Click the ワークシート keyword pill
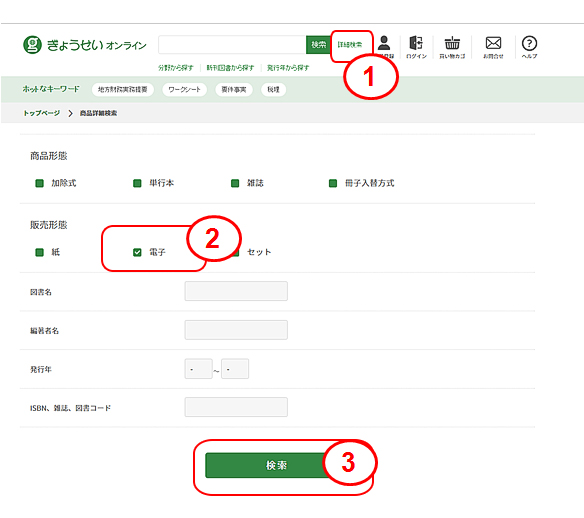 click(x=184, y=89)
